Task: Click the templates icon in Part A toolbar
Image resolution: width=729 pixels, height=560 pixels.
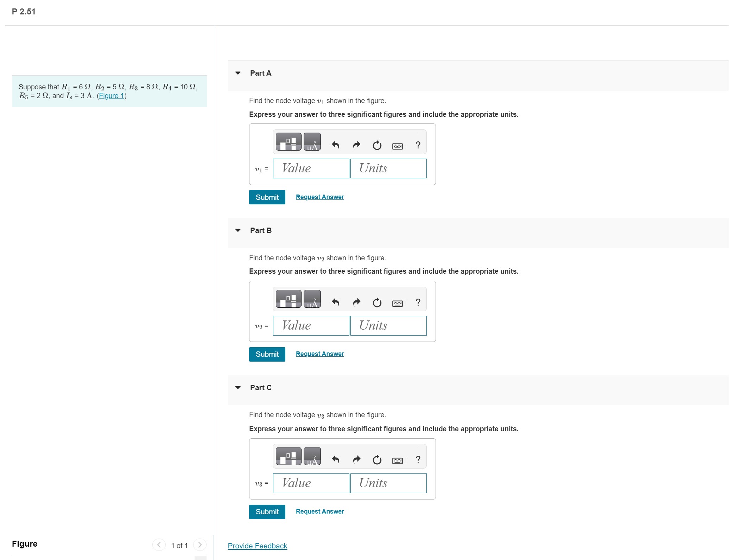Action: pos(288,142)
